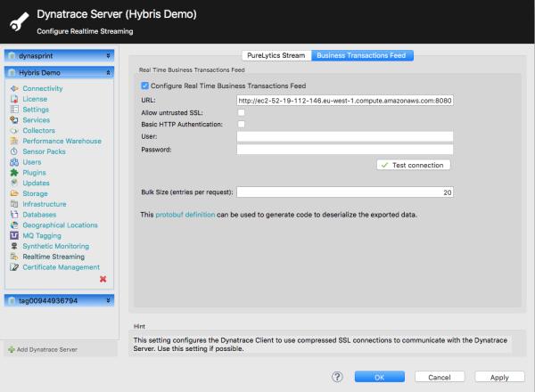Image resolution: width=535 pixels, height=392 pixels.
Task: Click the tag00944936794 server icon
Action: click(12, 300)
